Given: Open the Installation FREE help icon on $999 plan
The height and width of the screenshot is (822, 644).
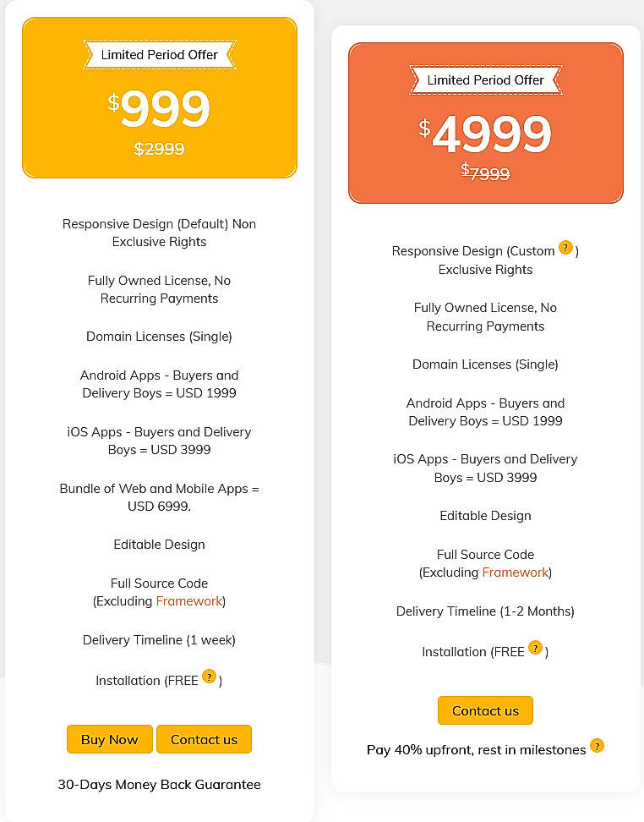Looking at the screenshot, I should 209,677.
